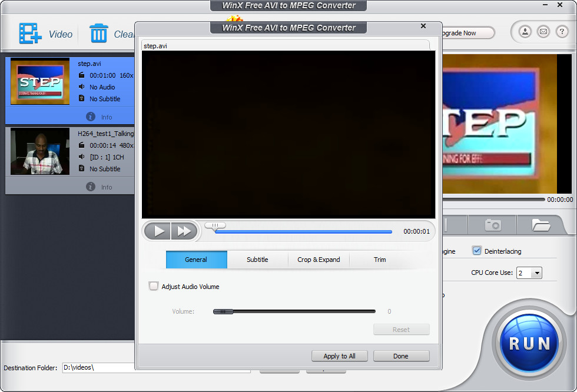This screenshot has width=577, height=392.
Task: Click the audio icon for H264_test1_Talking
Action: point(81,157)
